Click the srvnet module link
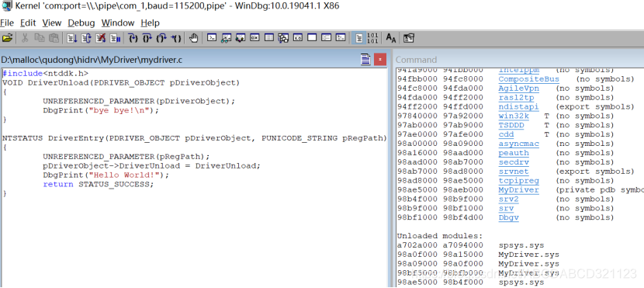The height and width of the screenshot is (288, 644). click(514, 172)
